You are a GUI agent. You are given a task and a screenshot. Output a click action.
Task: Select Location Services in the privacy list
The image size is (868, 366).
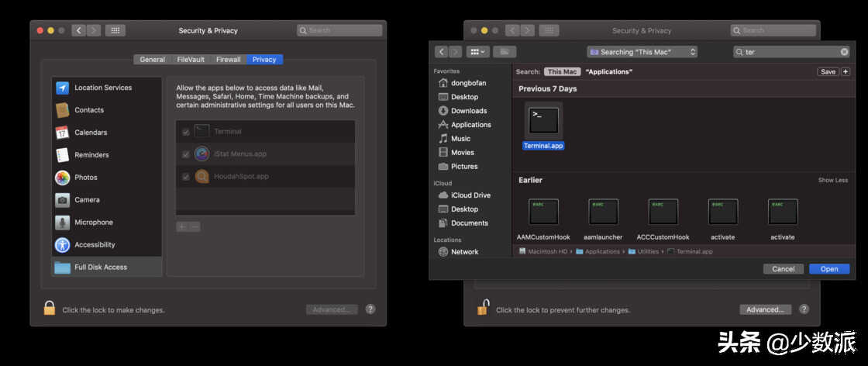103,88
